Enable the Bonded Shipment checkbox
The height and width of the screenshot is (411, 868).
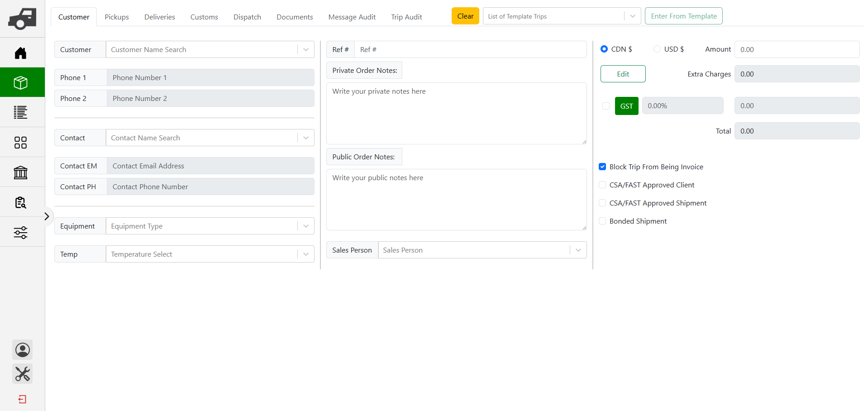tap(602, 221)
